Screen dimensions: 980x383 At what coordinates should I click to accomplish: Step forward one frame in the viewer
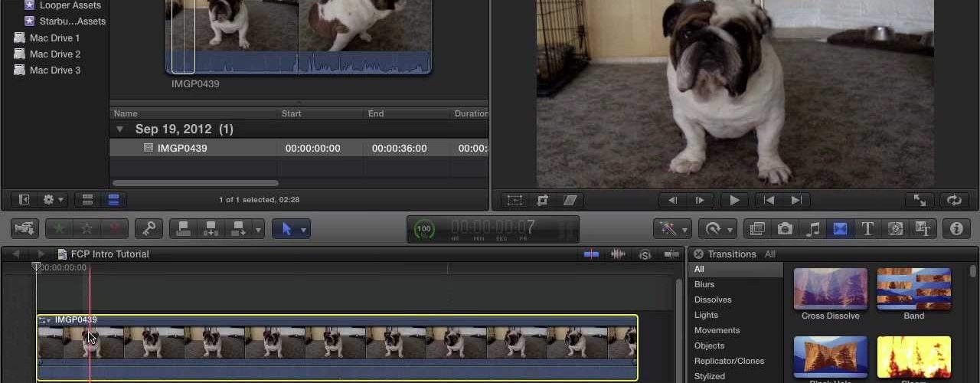(x=700, y=200)
